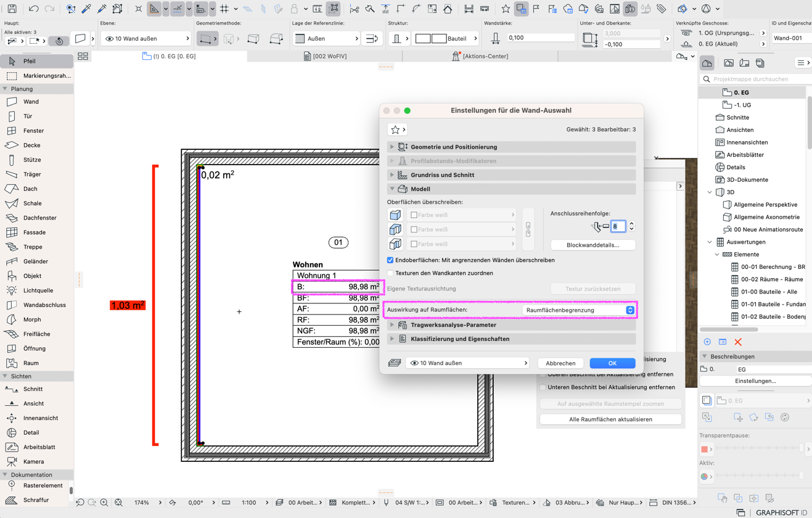
Task: Choose the Wand tool in toolbox
Action: click(36, 102)
